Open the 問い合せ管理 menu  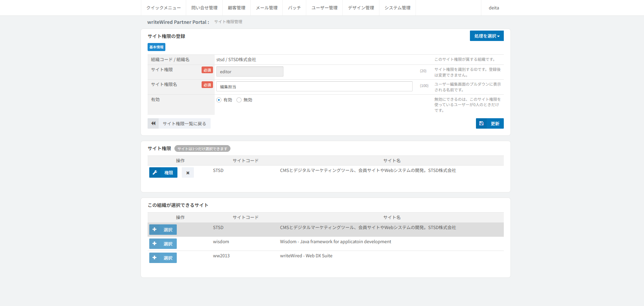(x=204, y=8)
